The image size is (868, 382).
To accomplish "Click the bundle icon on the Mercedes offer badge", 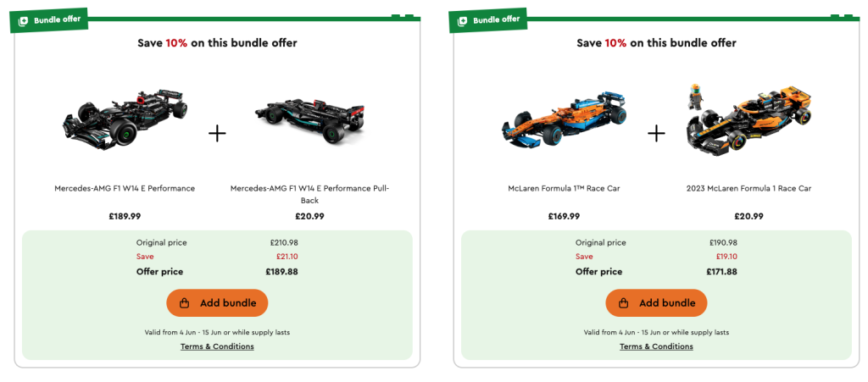I will 24,21.
